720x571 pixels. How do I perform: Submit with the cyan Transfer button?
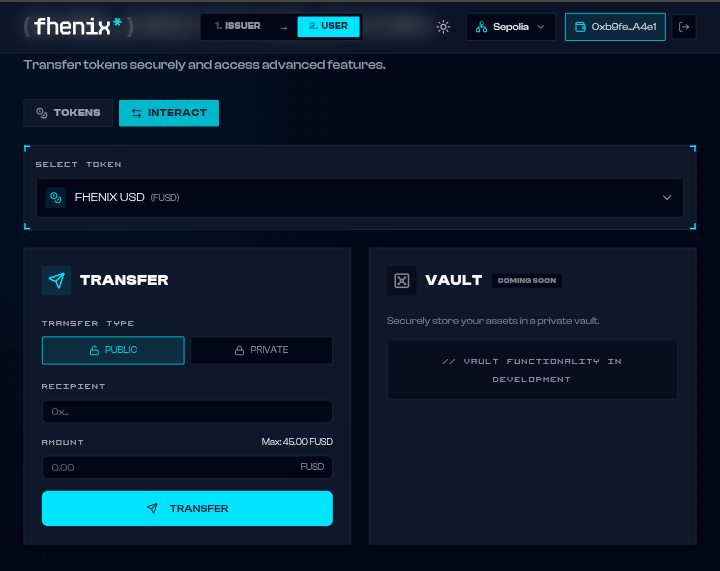pyautogui.click(x=187, y=509)
